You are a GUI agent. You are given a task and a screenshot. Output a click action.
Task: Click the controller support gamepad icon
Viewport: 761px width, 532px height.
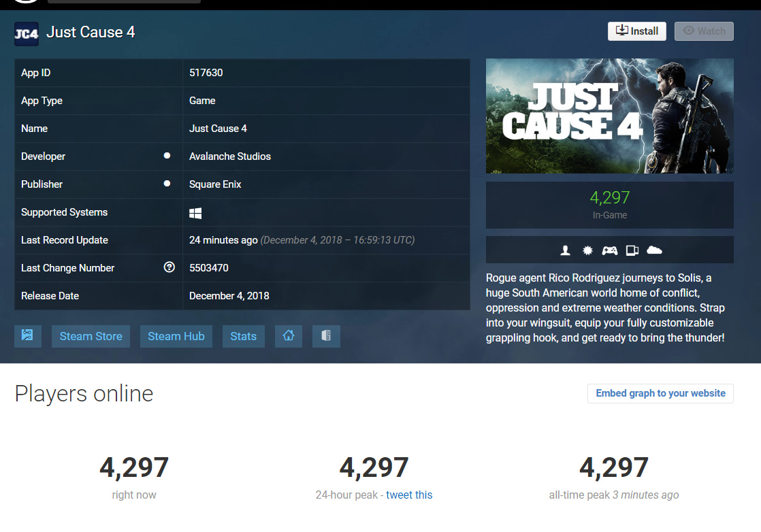point(610,250)
